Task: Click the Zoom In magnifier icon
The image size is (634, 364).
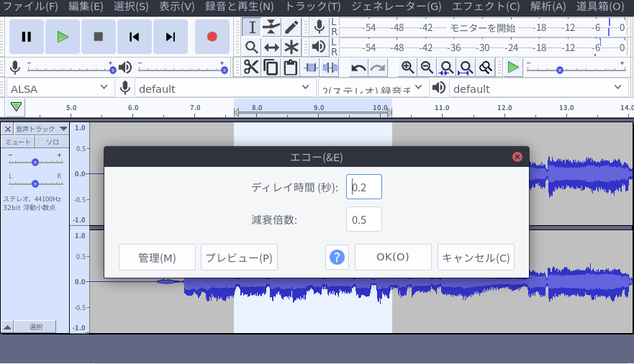Action: coord(408,68)
